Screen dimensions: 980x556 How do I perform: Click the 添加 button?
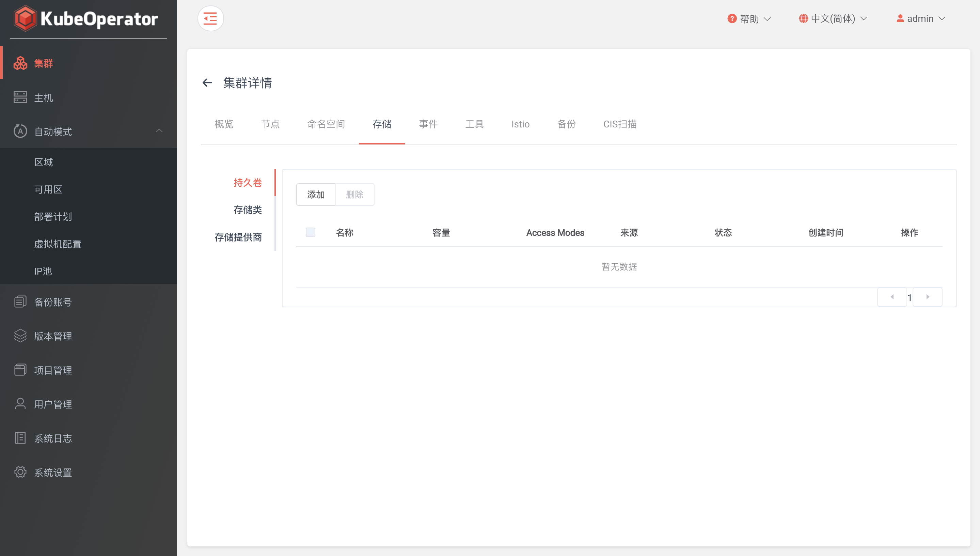[316, 195]
